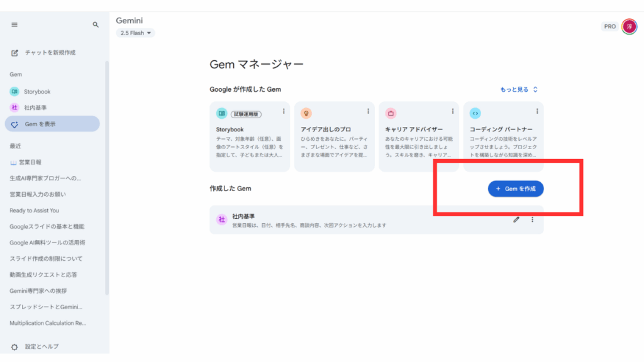Open Storybook in the sidebar

coord(37,92)
